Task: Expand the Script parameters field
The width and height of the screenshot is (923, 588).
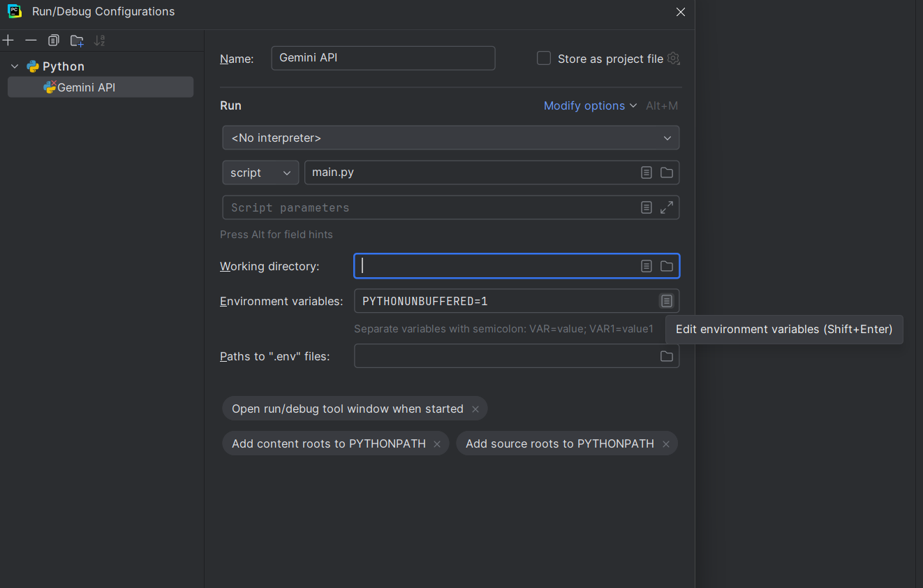Action: tap(667, 207)
